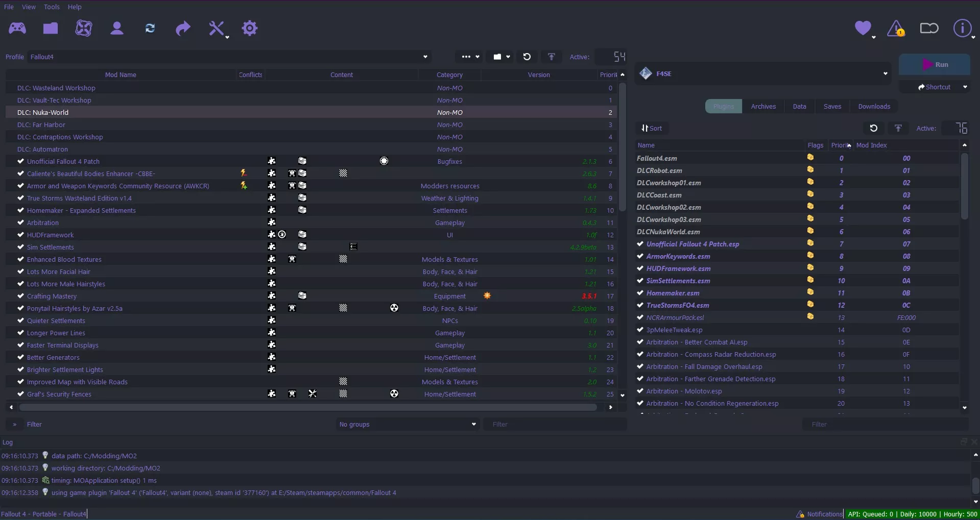This screenshot has height=520, width=980.
Task: Restore mod list backup icon
Action: click(x=527, y=57)
